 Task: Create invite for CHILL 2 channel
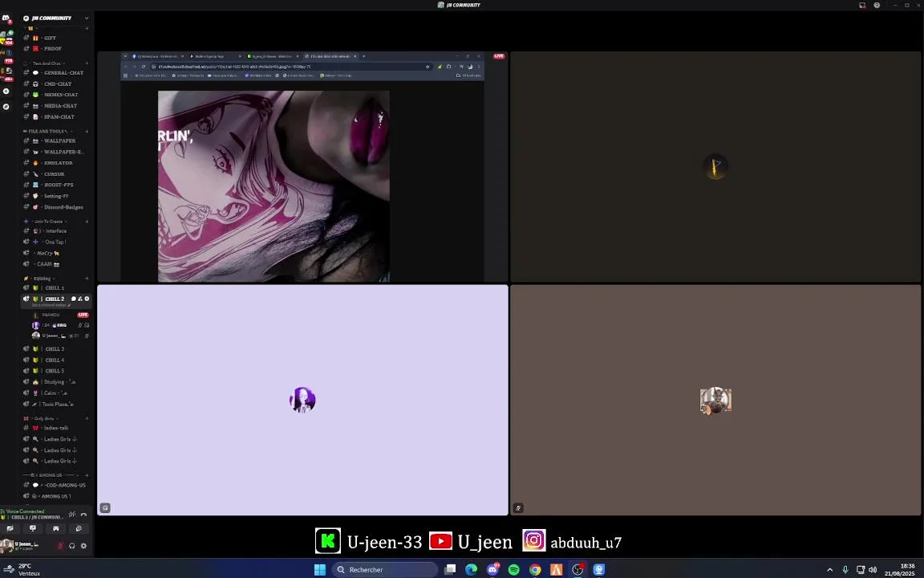click(80, 299)
